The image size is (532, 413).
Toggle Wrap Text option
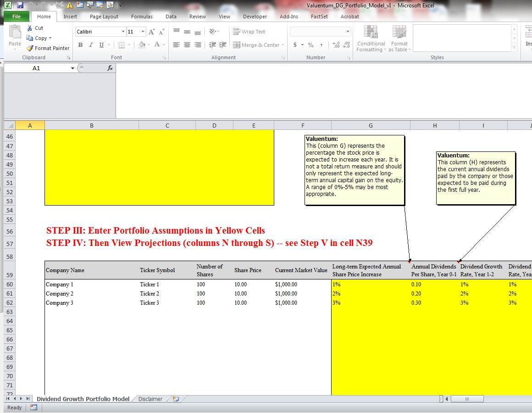coord(249,32)
